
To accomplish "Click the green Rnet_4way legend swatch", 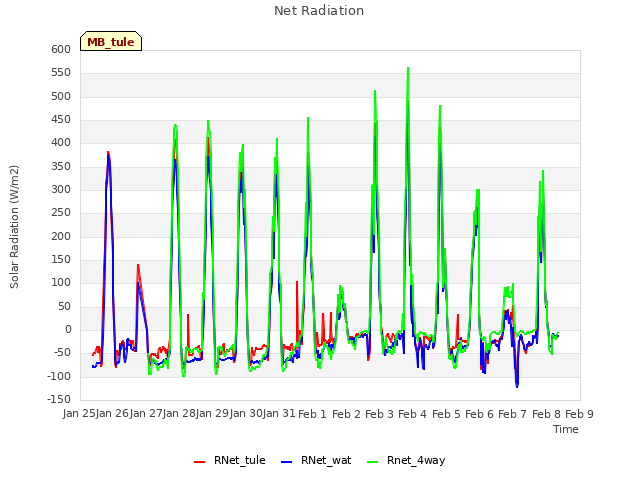I will click(x=372, y=462).
